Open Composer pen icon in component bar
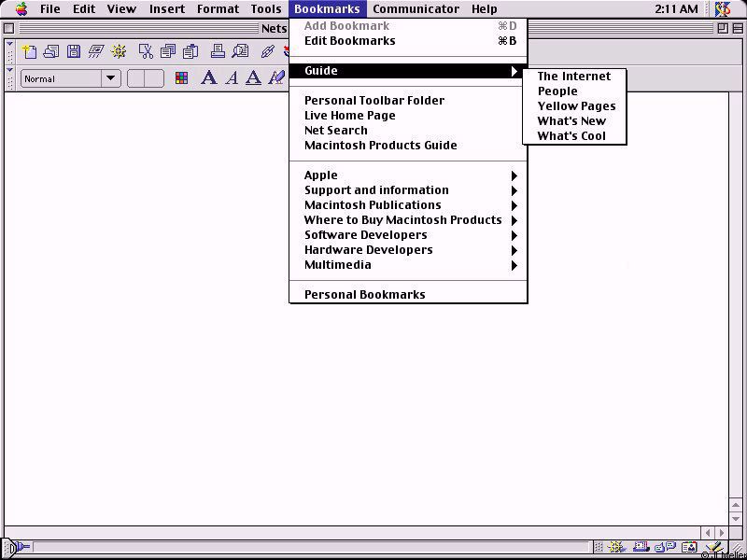Screen dimensions: 747x560 [x=713, y=548]
